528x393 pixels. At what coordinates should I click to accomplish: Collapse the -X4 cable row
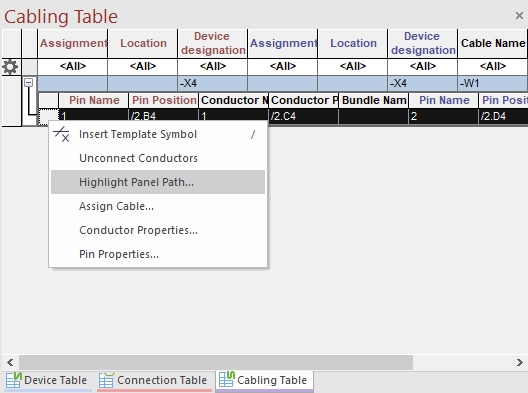29,83
